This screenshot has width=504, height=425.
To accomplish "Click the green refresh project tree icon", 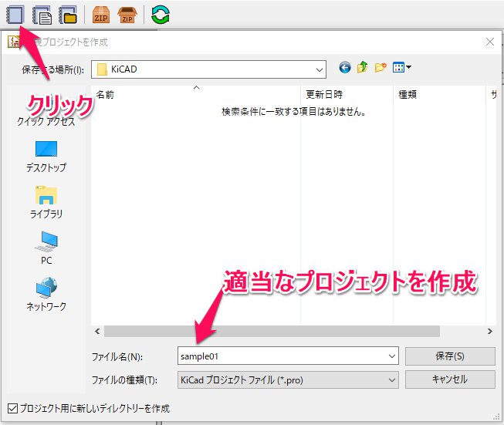I will click(161, 14).
